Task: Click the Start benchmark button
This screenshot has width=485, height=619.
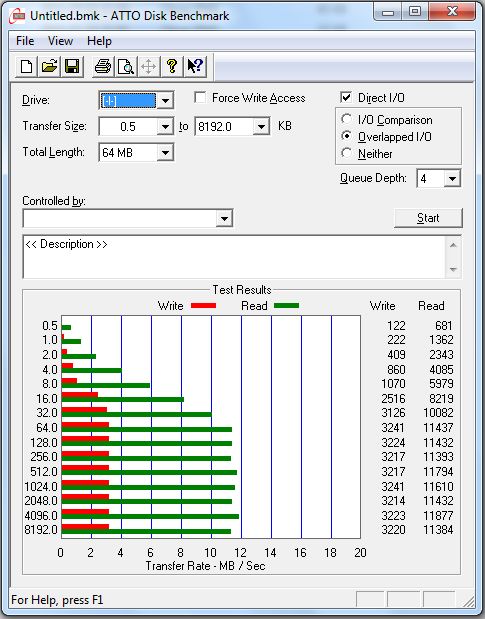Action: [x=428, y=218]
